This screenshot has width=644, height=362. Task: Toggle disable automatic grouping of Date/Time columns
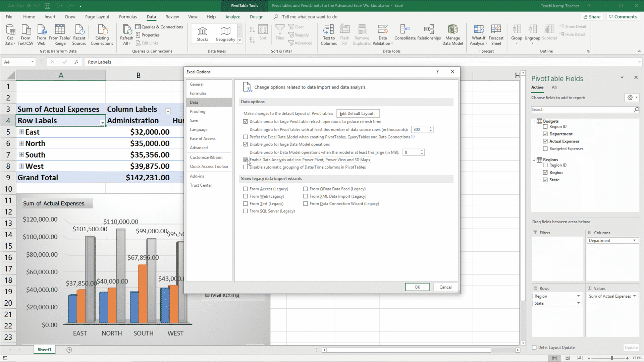click(246, 167)
